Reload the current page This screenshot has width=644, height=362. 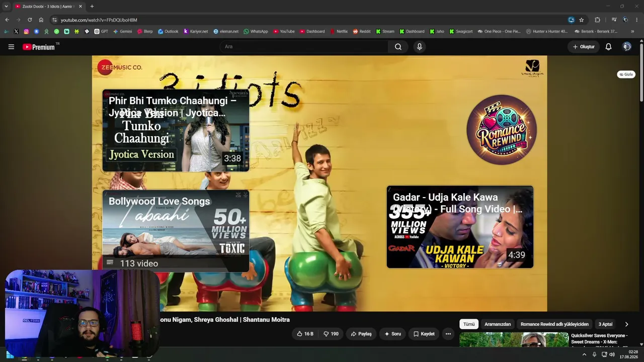[x=30, y=20]
